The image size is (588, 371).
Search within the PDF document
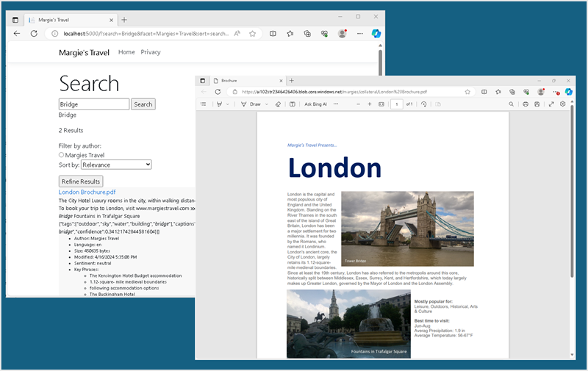[511, 104]
